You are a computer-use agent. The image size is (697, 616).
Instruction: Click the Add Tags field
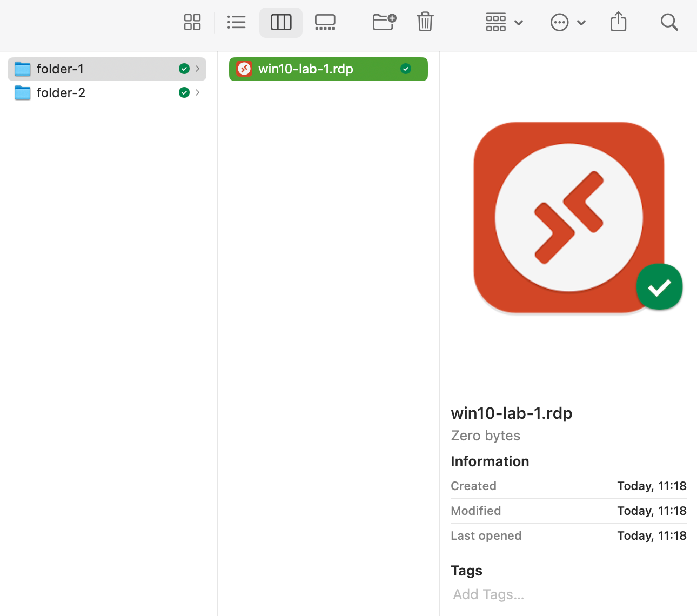click(x=488, y=594)
